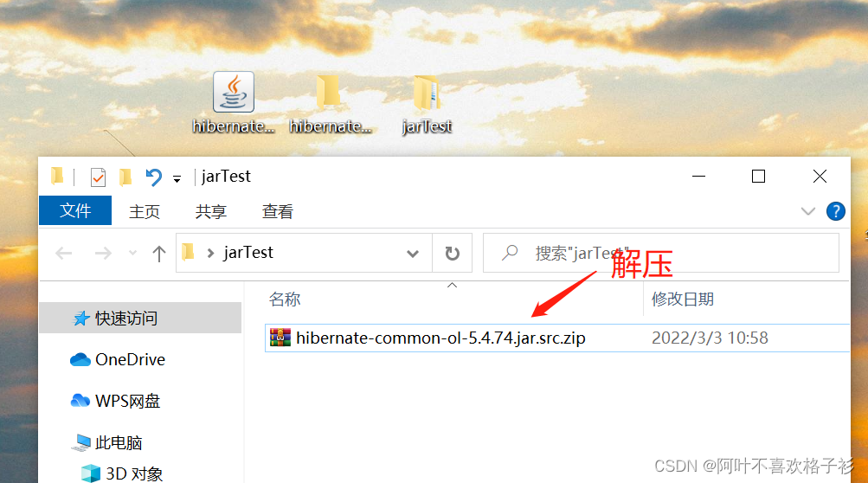Expand the address bar history dropdown
The height and width of the screenshot is (483, 868).
pos(413,253)
